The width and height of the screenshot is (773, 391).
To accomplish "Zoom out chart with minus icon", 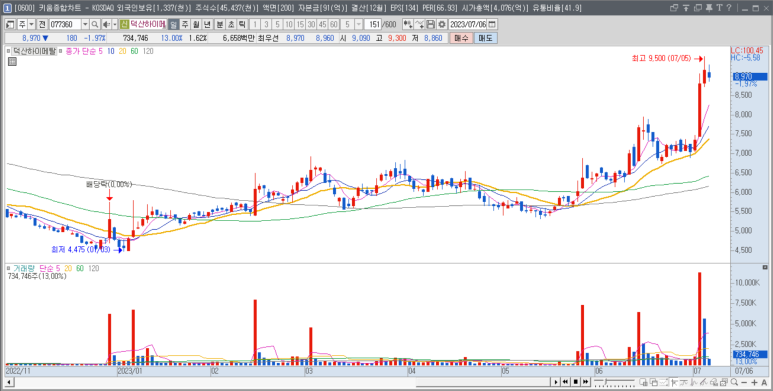I will tap(744, 383).
